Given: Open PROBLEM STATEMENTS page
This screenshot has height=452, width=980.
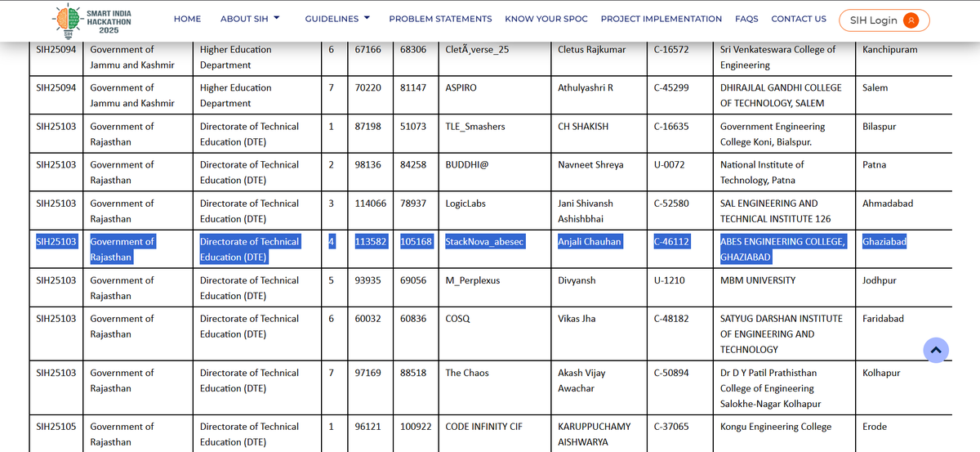Looking at the screenshot, I should [440, 19].
